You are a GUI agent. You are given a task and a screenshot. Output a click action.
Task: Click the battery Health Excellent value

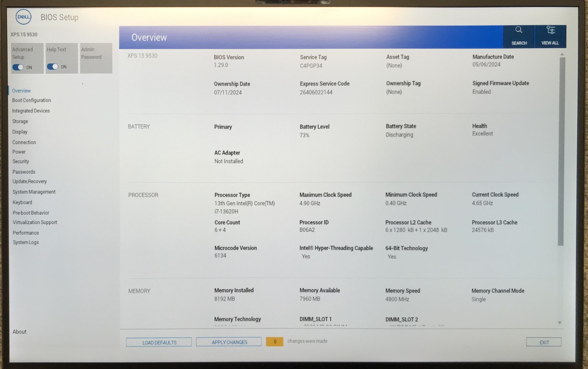pyautogui.click(x=483, y=134)
